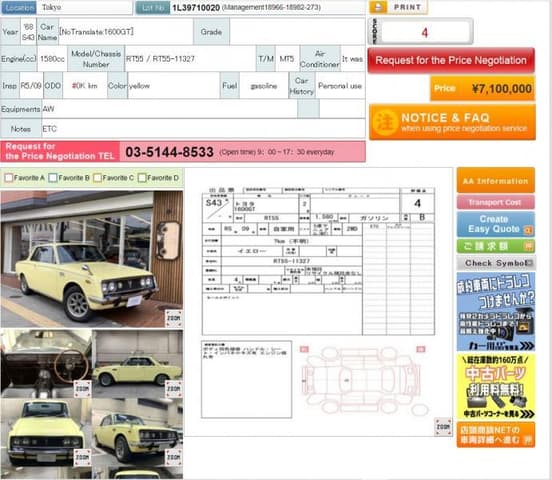Click the R5/09 inspection value
This screenshot has height=480, width=552.
pyautogui.click(x=31, y=86)
